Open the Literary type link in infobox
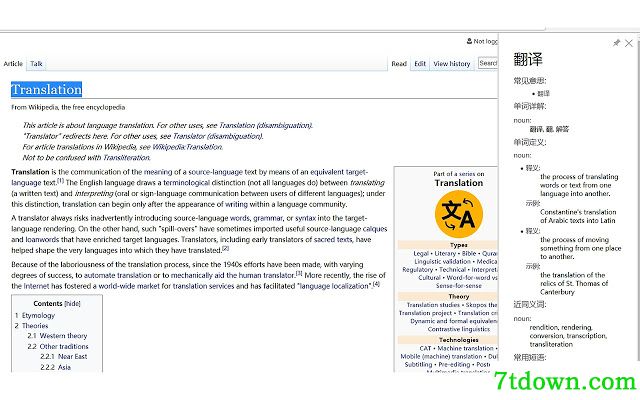 click(x=445, y=253)
